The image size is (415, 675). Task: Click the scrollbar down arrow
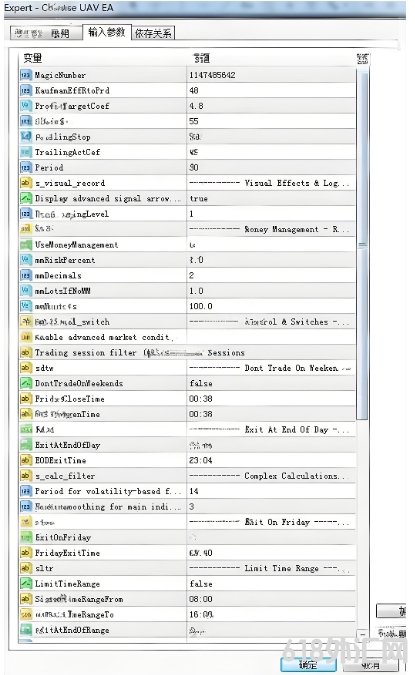[362, 635]
